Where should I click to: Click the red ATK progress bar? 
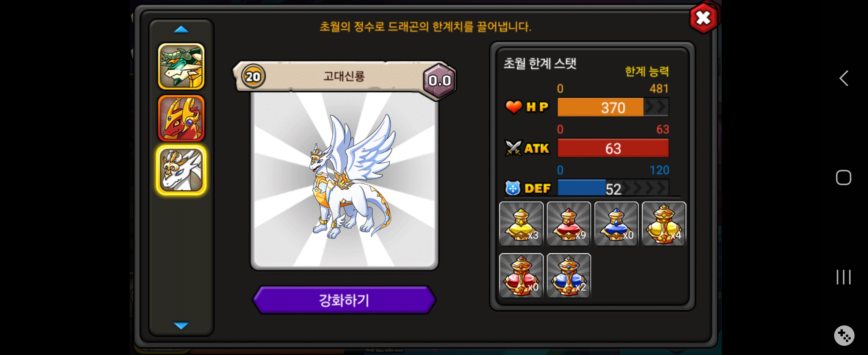tap(613, 148)
